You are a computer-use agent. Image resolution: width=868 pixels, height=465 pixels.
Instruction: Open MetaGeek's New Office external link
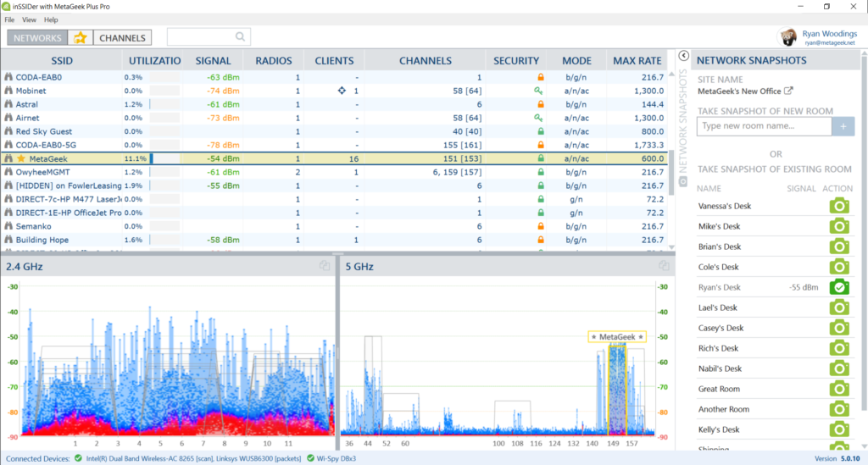(x=789, y=91)
